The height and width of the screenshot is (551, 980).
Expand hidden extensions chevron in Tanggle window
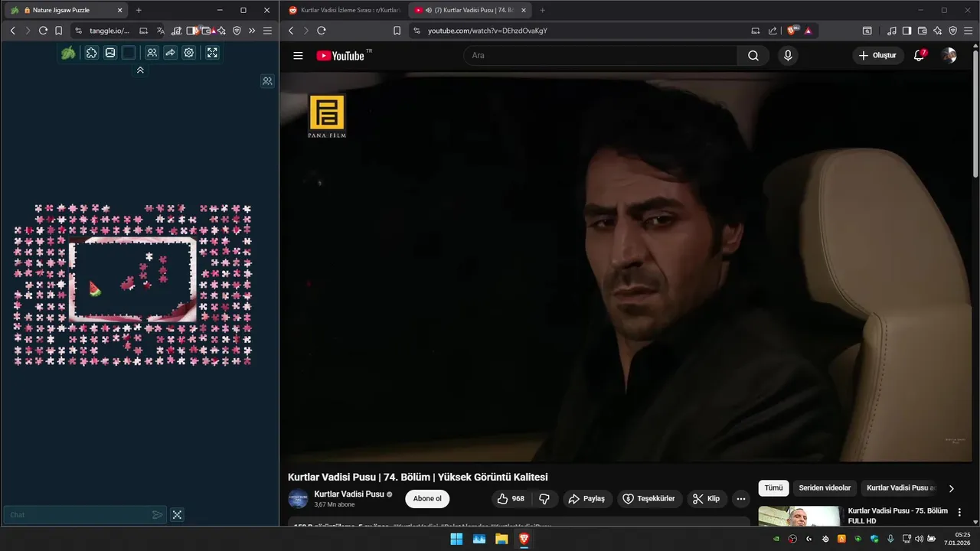tap(252, 31)
